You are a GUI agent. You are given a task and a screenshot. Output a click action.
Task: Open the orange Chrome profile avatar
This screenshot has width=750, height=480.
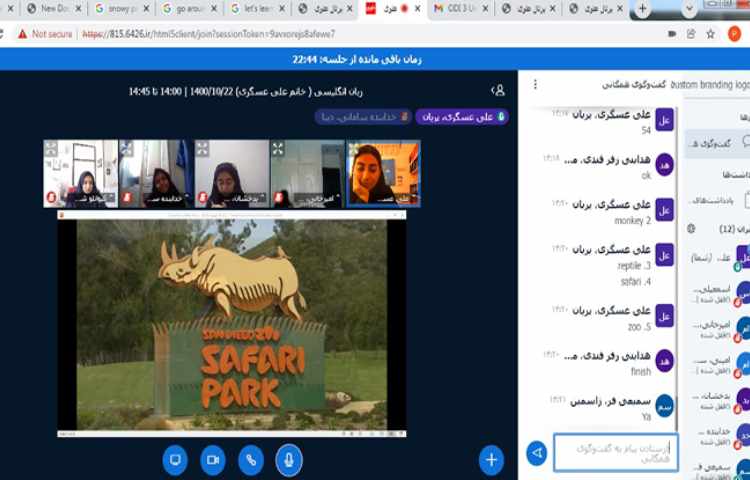(x=734, y=34)
